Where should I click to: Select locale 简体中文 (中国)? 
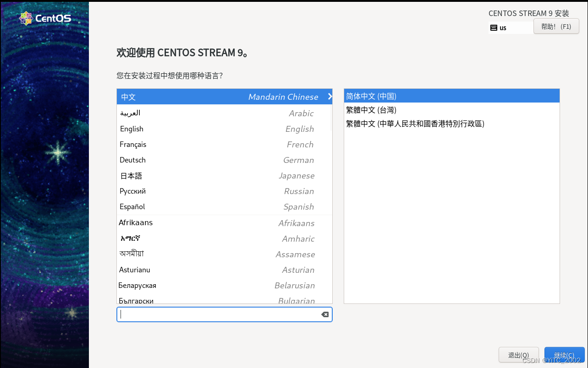[452, 96]
